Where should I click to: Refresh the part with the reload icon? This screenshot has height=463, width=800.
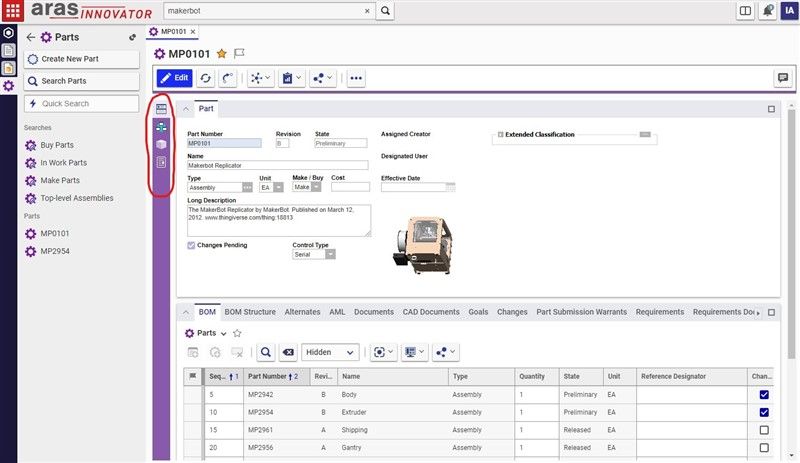[x=206, y=78]
